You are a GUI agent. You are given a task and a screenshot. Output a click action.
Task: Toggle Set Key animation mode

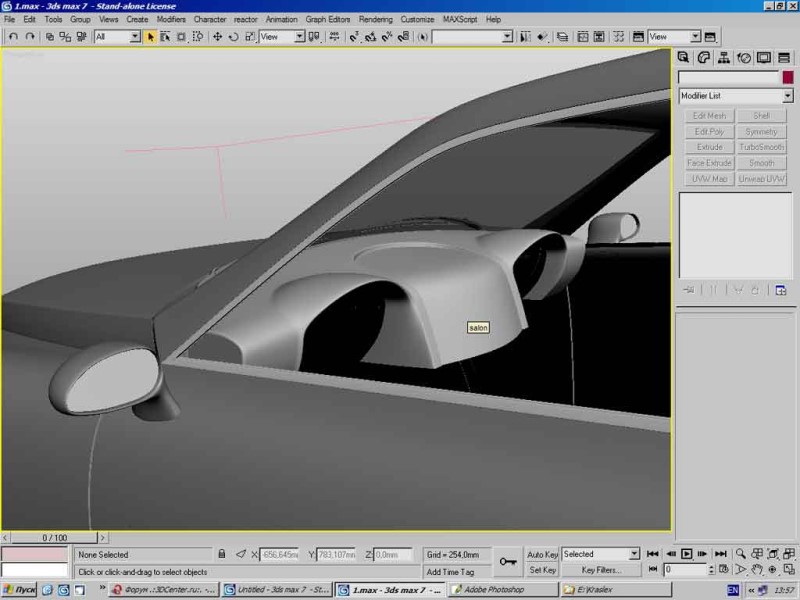[542, 570]
